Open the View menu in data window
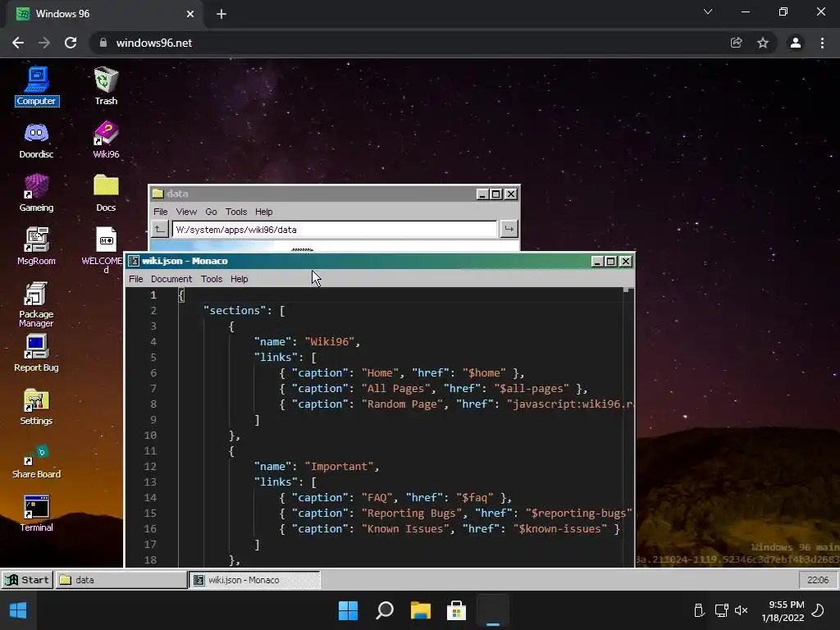Screen dimensions: 840x630 186,212
